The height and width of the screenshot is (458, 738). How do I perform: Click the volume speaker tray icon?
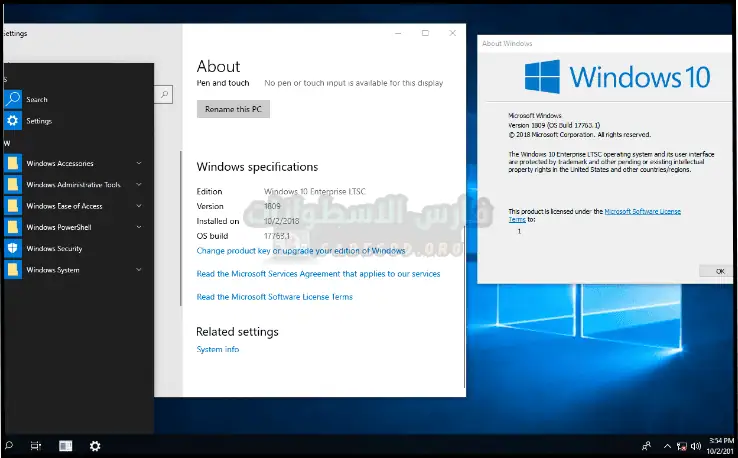(x=696, y=446)
